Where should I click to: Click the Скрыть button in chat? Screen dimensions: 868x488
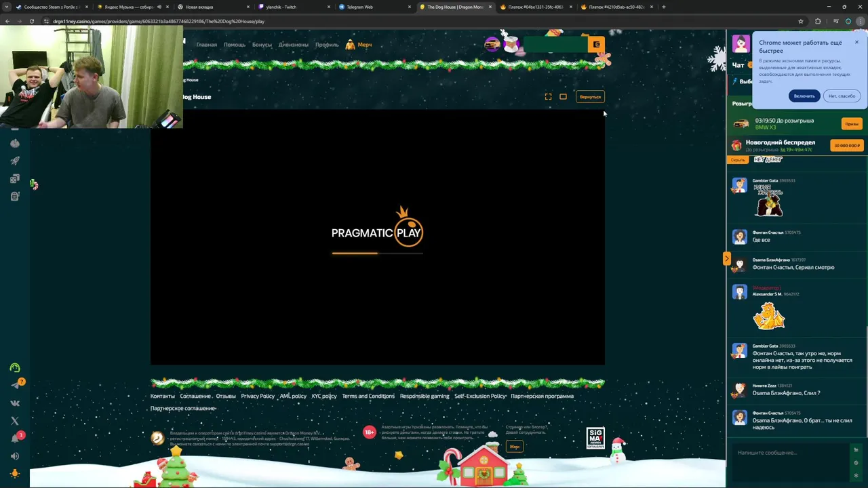(738, 160)
